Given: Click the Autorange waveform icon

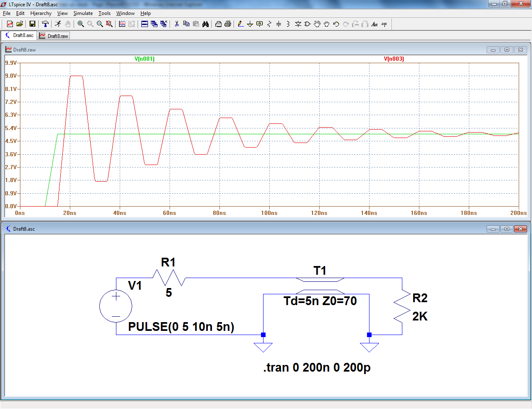Looking at the screenshot, I should pyautogui.click(x=122, y=24).
